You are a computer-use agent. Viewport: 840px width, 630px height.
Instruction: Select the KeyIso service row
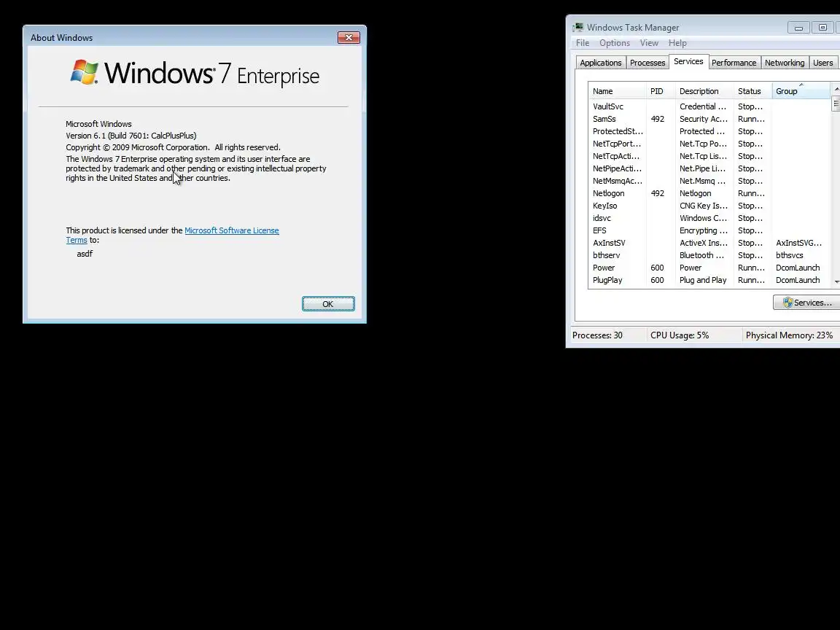click(x=709, y=206)
